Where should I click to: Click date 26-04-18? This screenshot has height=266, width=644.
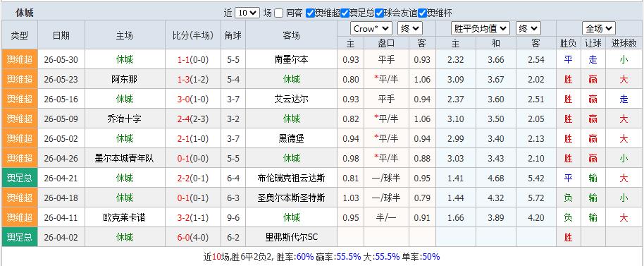(61, 198)
